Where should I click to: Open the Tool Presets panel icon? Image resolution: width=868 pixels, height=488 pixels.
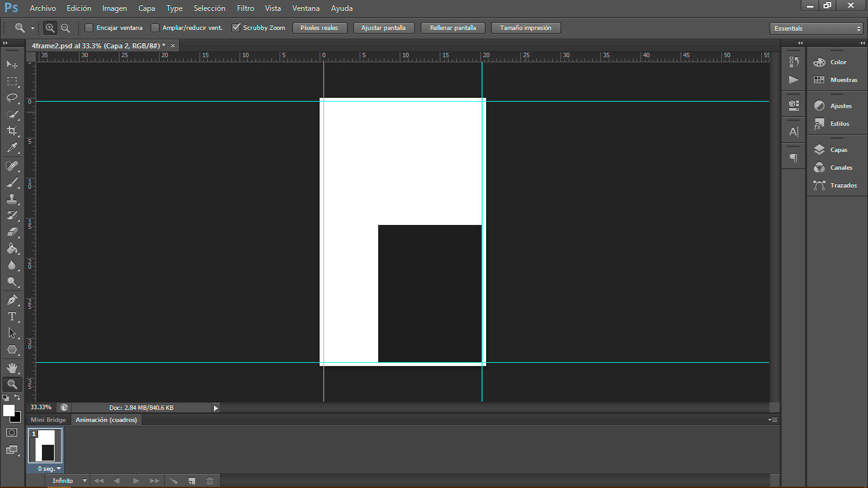point(794,104)
